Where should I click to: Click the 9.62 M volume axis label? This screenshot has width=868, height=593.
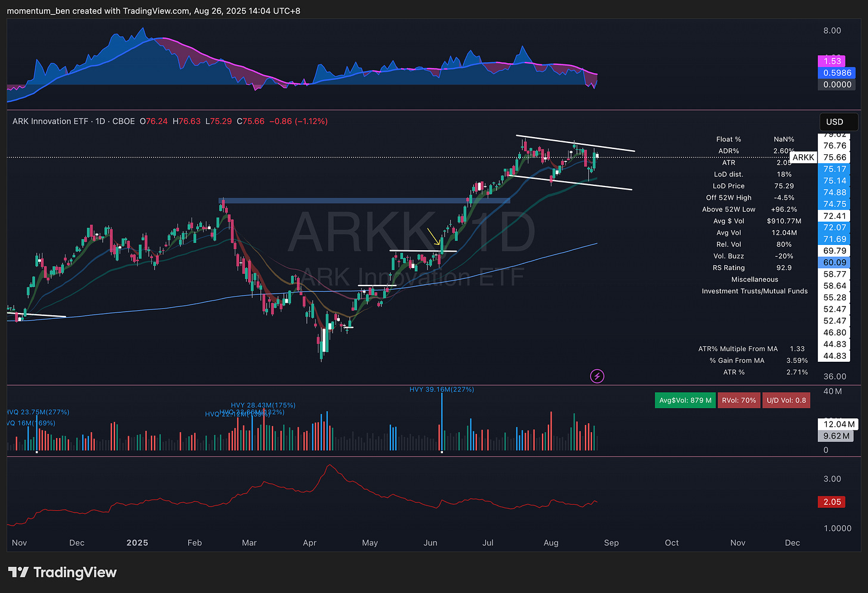click(836, 436)
